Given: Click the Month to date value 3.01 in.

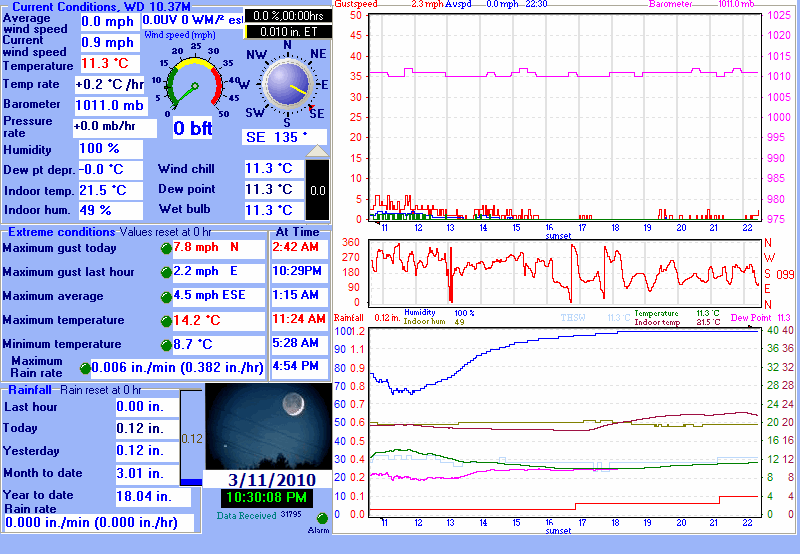Looking at the screenshot, I should (147, 473).
